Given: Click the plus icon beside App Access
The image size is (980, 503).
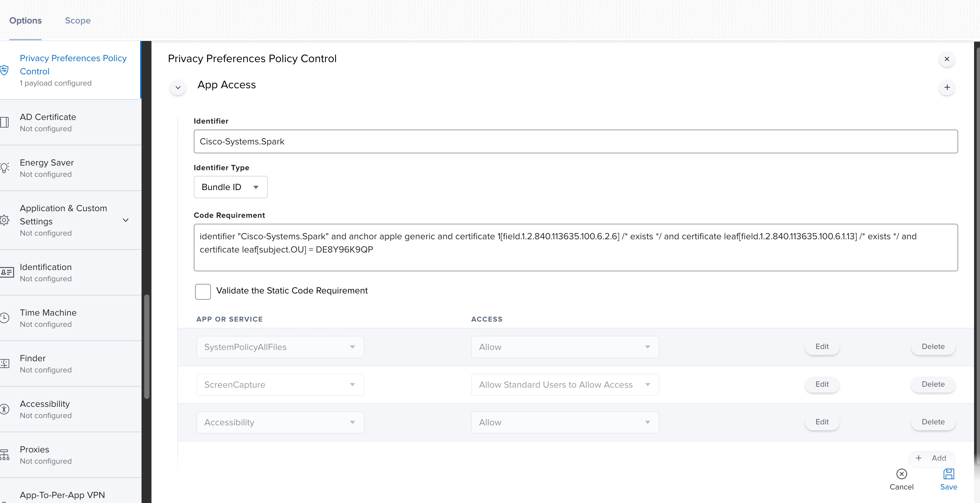Looking at the screenshot, I should click(x=947, y=88).
